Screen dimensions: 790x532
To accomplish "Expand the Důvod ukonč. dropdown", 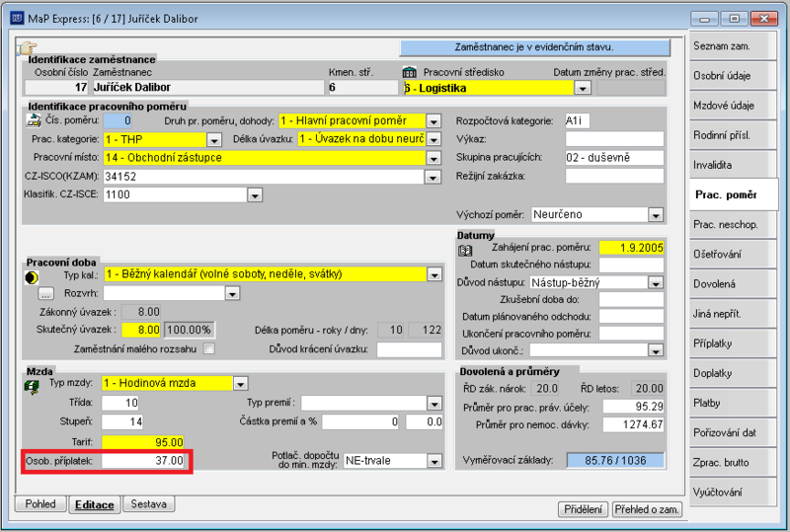I will 656,350.
